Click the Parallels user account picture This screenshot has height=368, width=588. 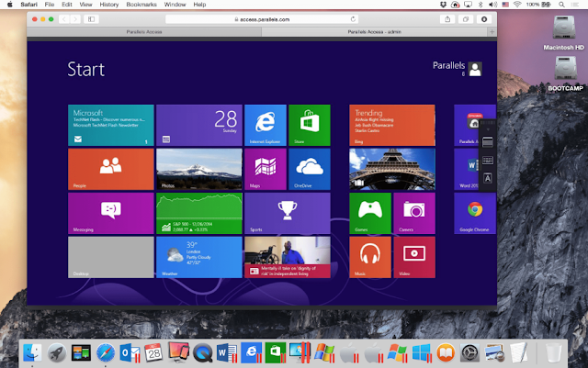tap(475, 69)
